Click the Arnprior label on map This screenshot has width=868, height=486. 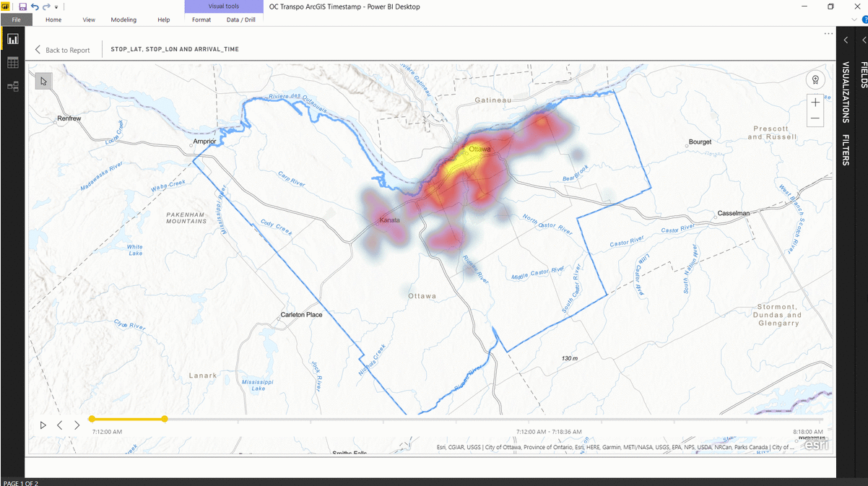click(204, 142)
